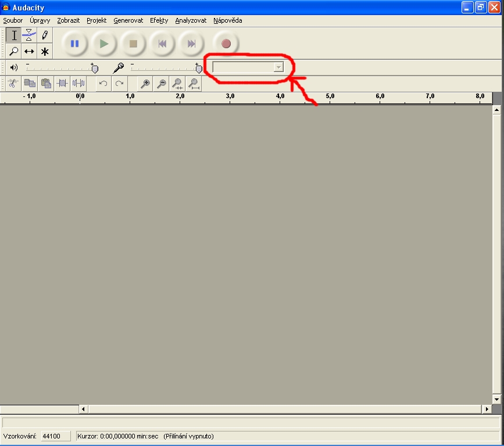The image size is (504, 446).
Task: Click vertical scrollbar down arrow
Action: pyautogui.click(x=496, y=400)
